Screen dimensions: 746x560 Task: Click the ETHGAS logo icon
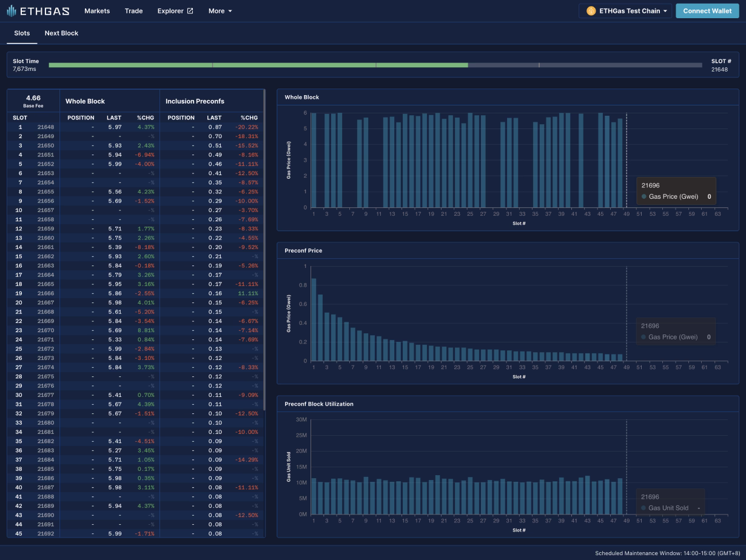[12, 11]
